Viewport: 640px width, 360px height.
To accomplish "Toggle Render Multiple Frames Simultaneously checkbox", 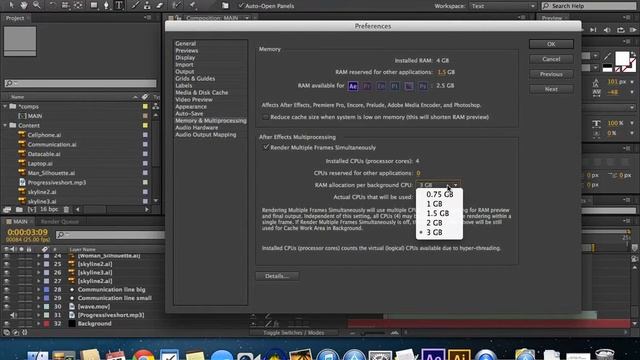I will [266, 147].
